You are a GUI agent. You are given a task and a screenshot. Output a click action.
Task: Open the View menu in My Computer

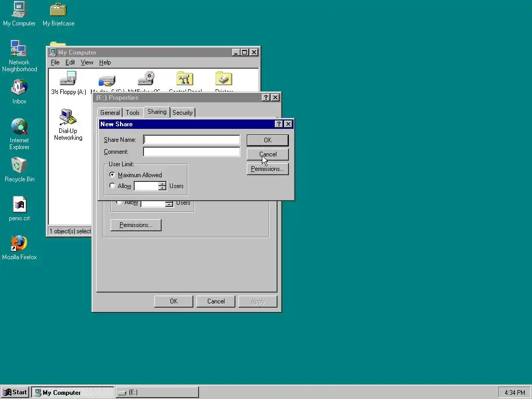click(87, 62)
